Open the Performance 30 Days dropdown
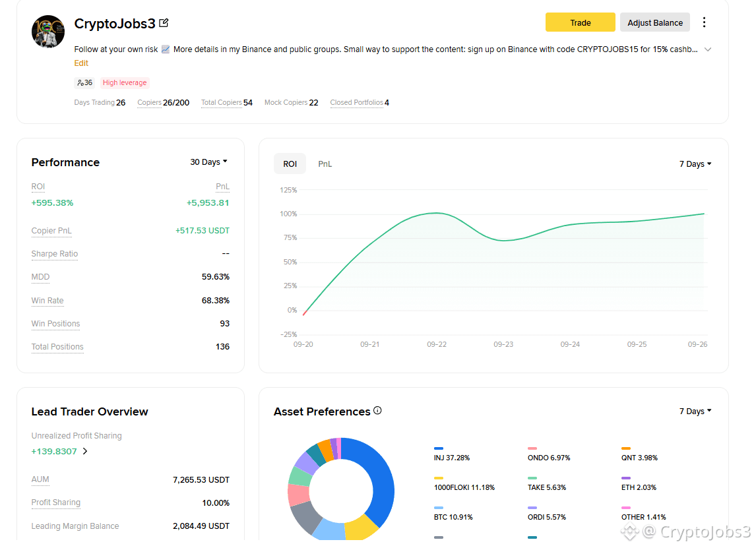 (208, 162)
